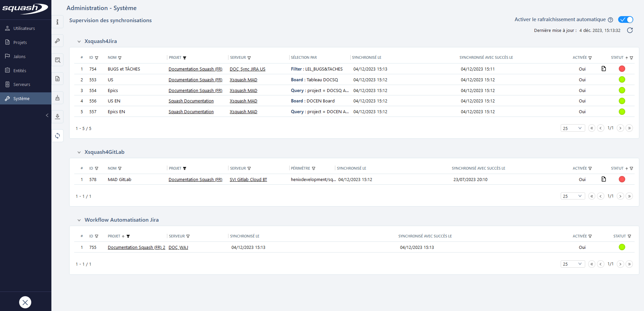Viewport: 644px width, 311px height.
Task: Open the document templates tab icon
Action: click(x=57, y=79)
